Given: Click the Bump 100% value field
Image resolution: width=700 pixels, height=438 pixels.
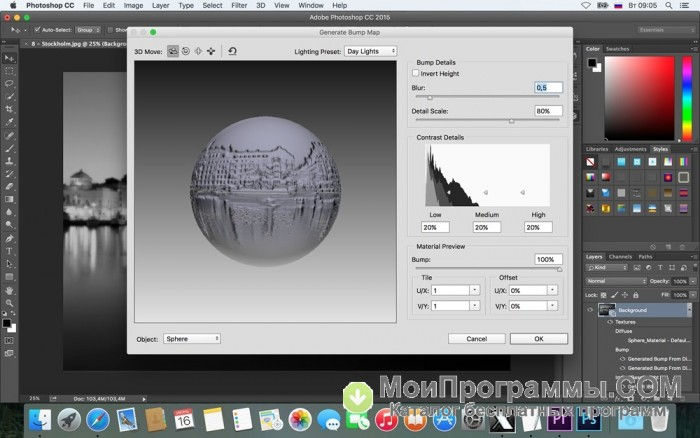Looking at the screenshot, I should pos(548,259).
